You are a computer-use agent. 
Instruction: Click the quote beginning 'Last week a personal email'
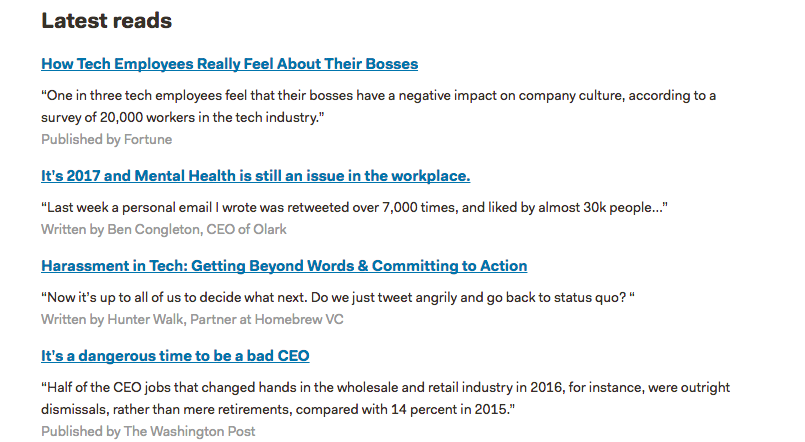click(354, 207)
